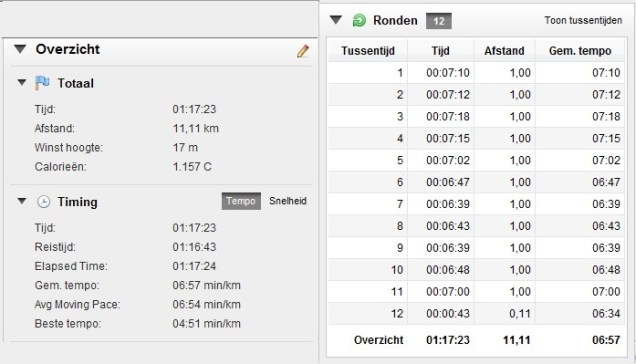Click the Reistijd value 01:16:43
This screenshot has height=364, width=636.
point(194,247)
